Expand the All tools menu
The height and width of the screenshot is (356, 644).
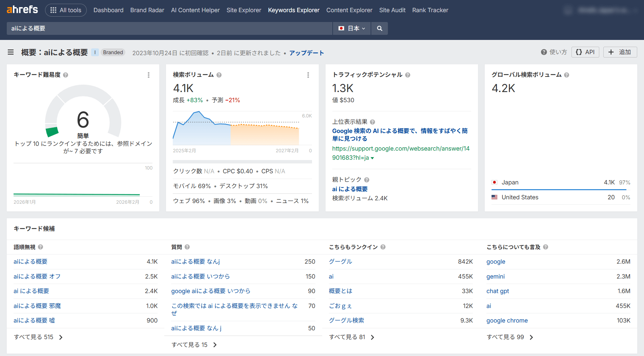pos(66,10)
